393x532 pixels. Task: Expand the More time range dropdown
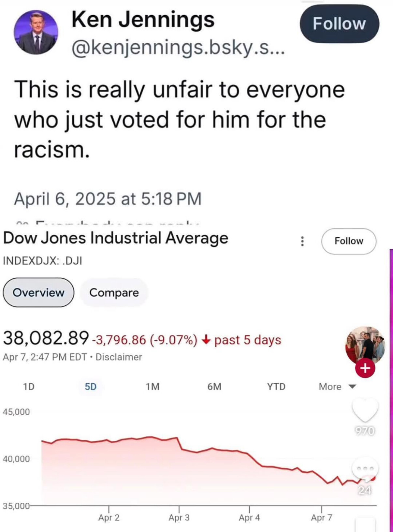click(x=337, y=387)
